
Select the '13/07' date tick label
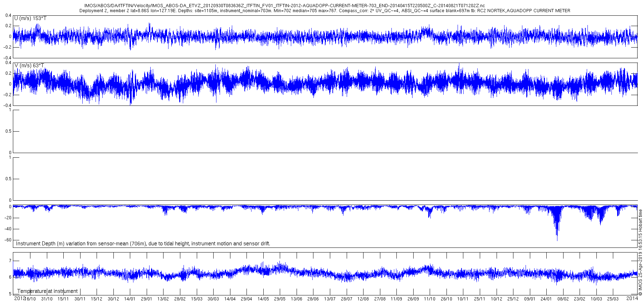(330, 299)
